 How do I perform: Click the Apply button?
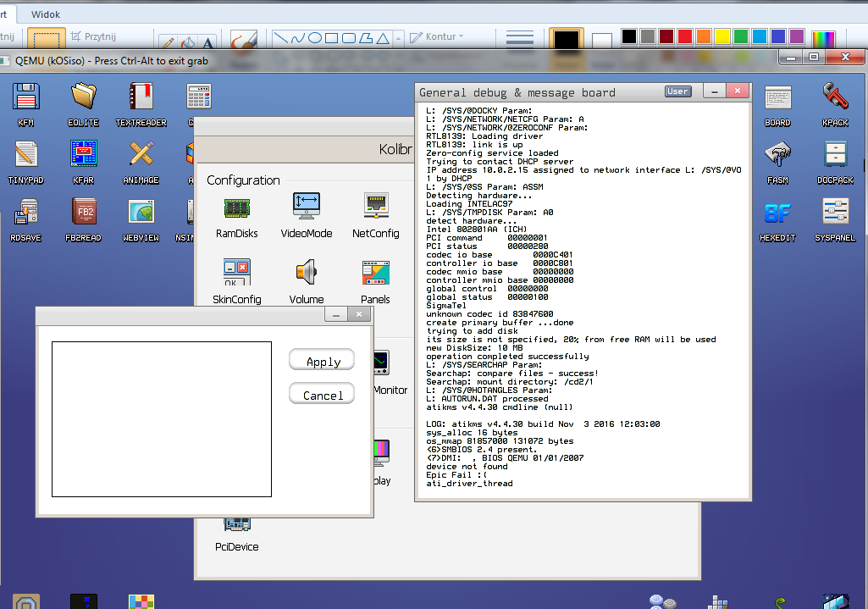[321, 359]
